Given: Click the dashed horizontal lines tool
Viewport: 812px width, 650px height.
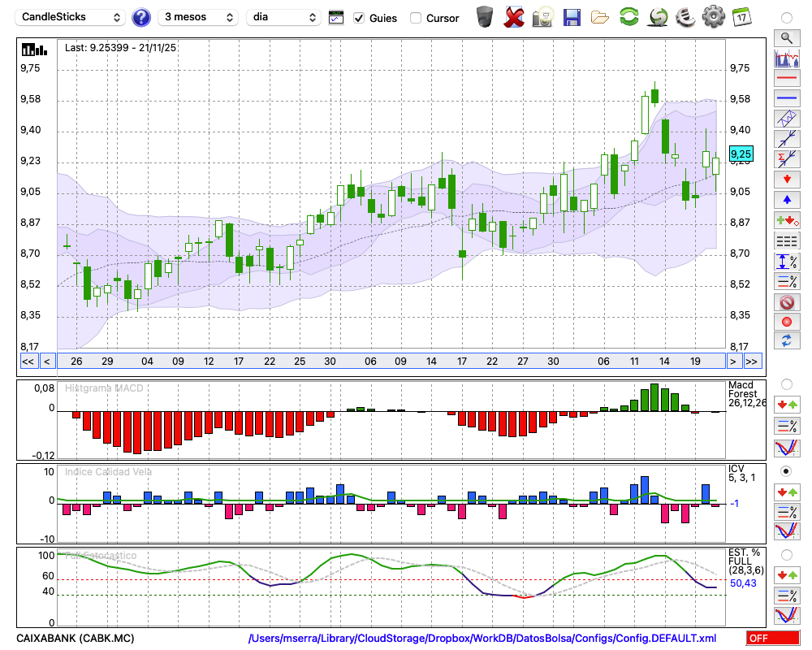Looking at the screenshot, I should [x=787, y=240].
